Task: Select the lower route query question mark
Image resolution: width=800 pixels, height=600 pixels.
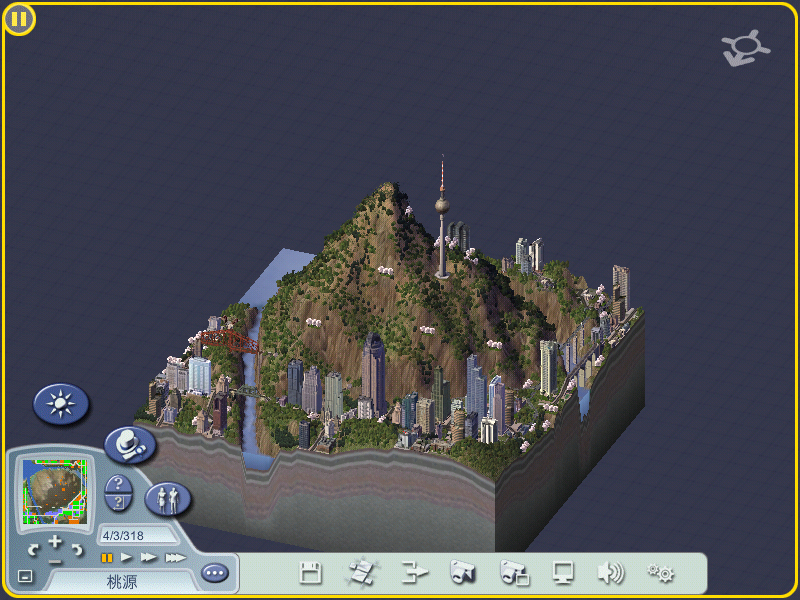Action: pos(118,503)
